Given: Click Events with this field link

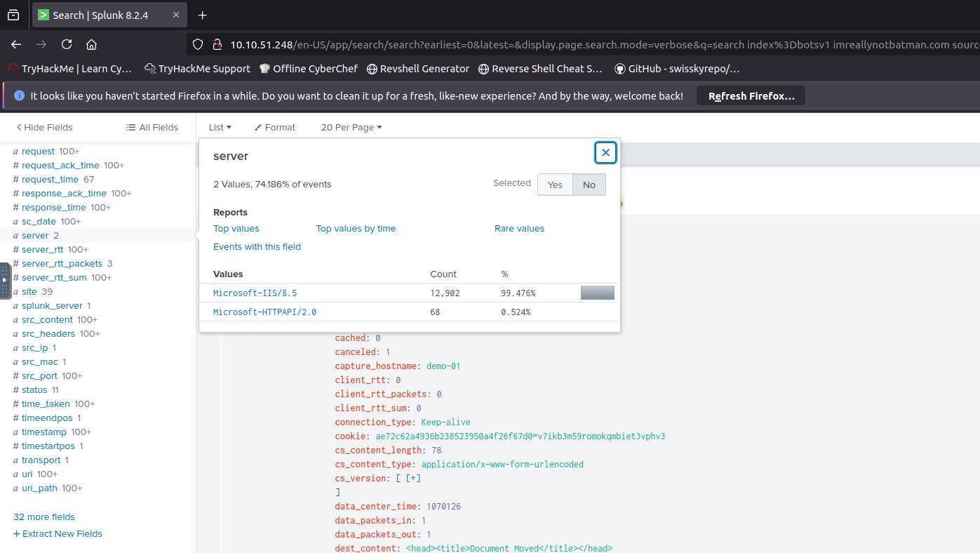Looking at the screenshot, I should pos(257,246).
